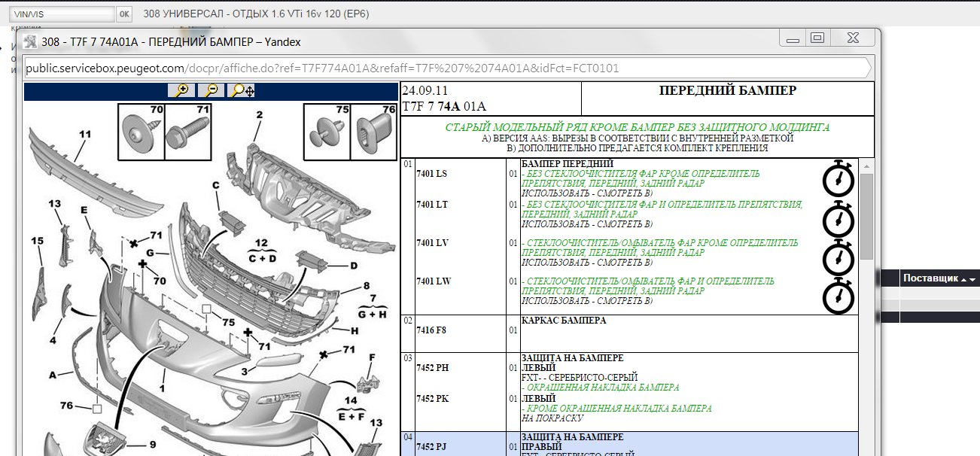Click the stopwatch icon for 7401 LW
980x456 pixels.
click(x=838, y=296)
